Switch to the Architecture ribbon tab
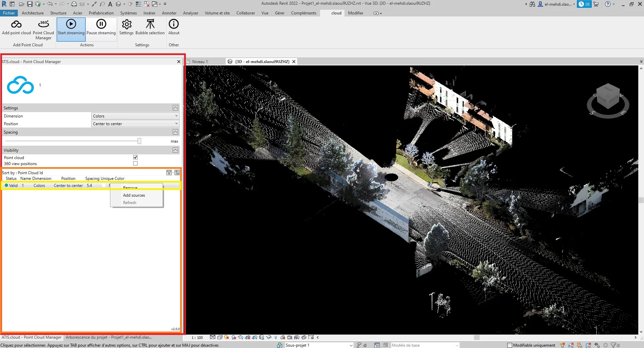644x348 pixels. coord(33,13)
